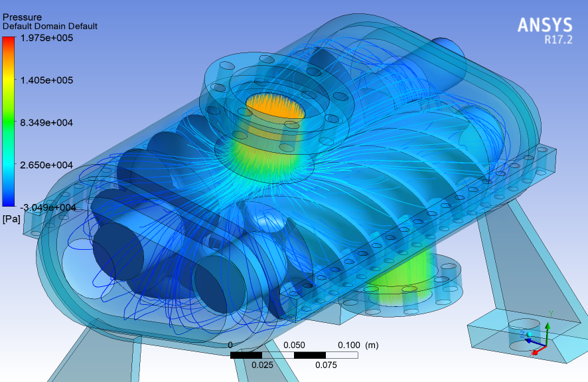Screen dimensions: 588x382
Task: Click the 0.025 scale ruler label
Action: click(262, 365)
